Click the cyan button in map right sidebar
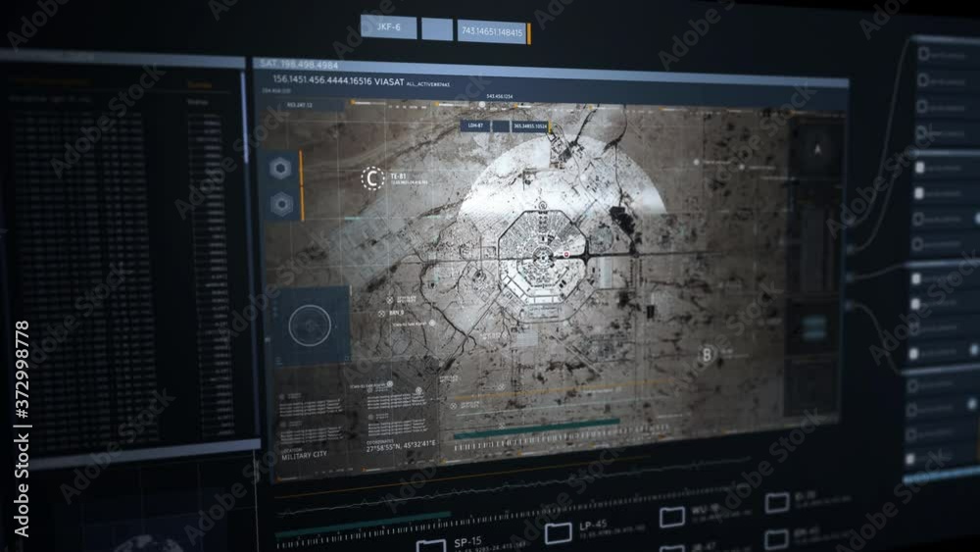The height and width of the screenshot is (552, 980). tap(814, 326)
